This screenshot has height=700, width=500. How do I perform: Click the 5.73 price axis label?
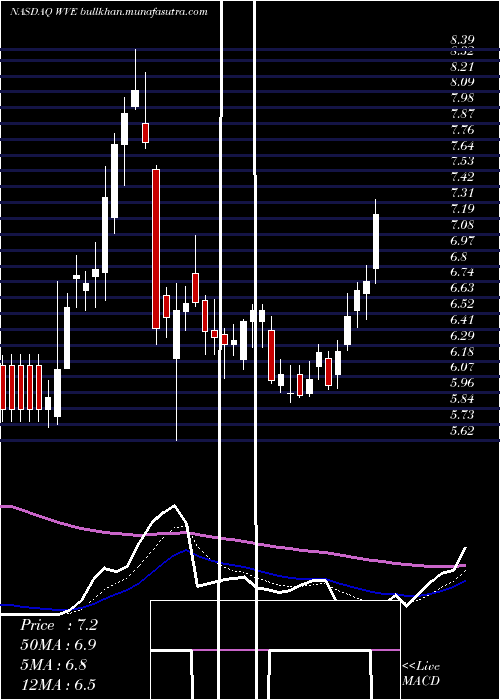tap(462, 415)
